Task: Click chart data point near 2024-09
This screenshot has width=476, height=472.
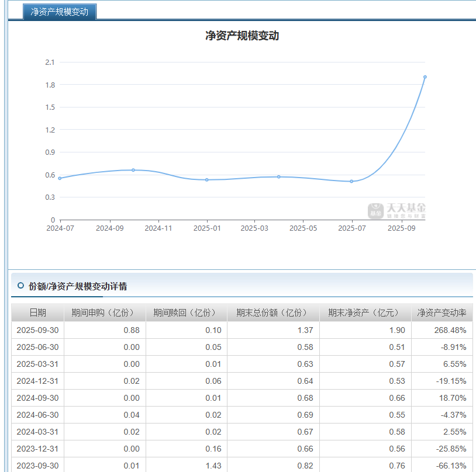Action: 133,170
